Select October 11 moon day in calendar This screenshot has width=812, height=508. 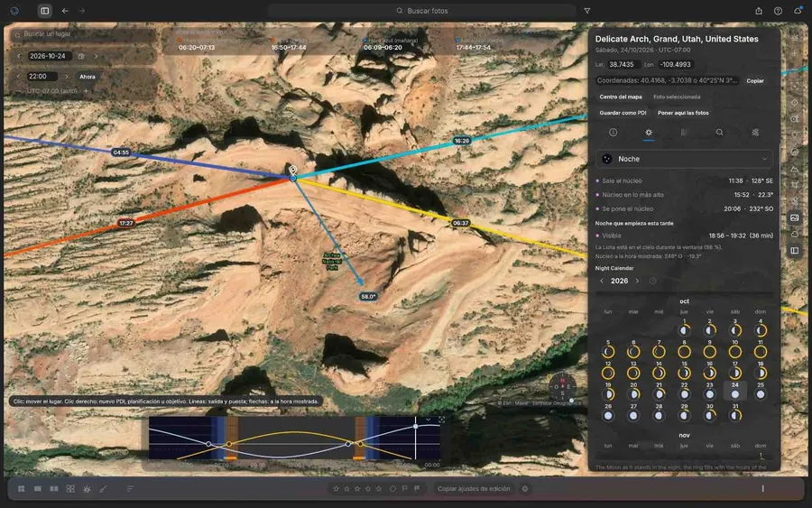761,349
